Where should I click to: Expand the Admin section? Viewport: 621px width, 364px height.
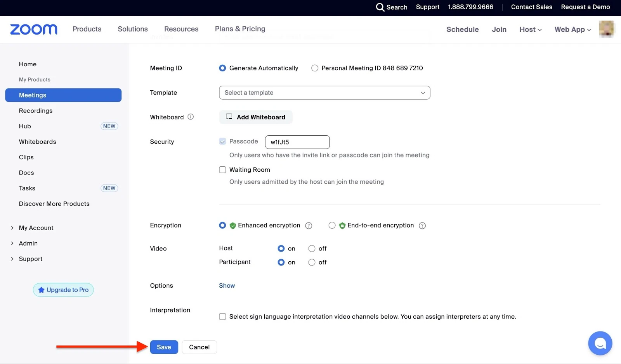tap(12, 243)
